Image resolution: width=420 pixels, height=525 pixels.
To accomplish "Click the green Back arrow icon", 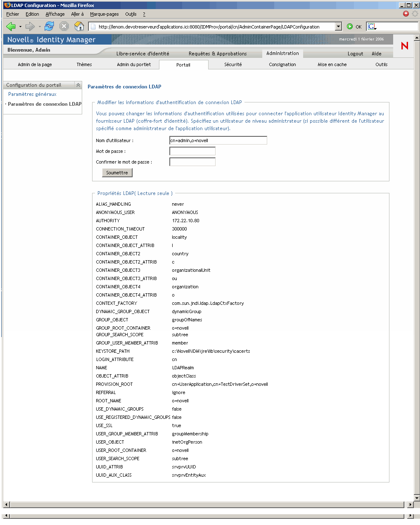I will point(11,26).
